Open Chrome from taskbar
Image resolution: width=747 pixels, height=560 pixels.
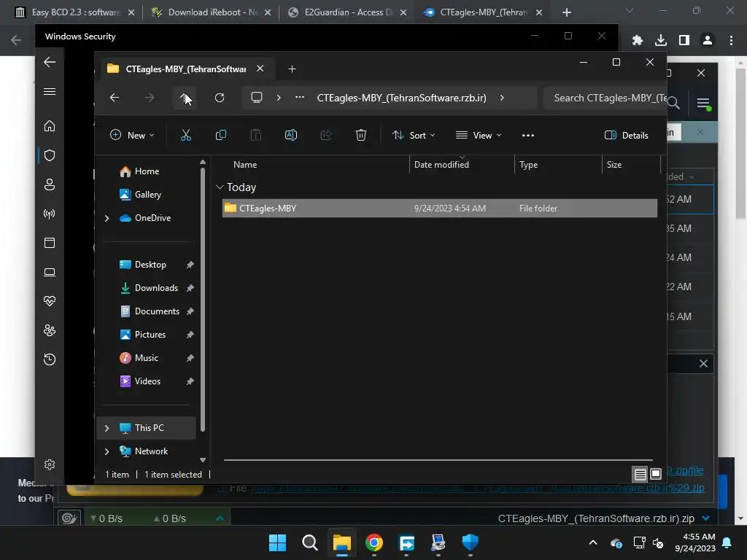374,542
